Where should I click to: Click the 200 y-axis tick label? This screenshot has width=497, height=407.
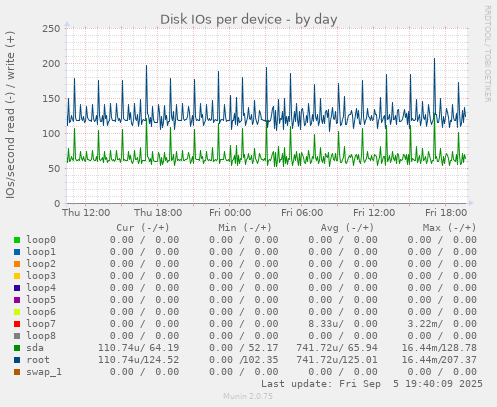click(x=51, y=64)
